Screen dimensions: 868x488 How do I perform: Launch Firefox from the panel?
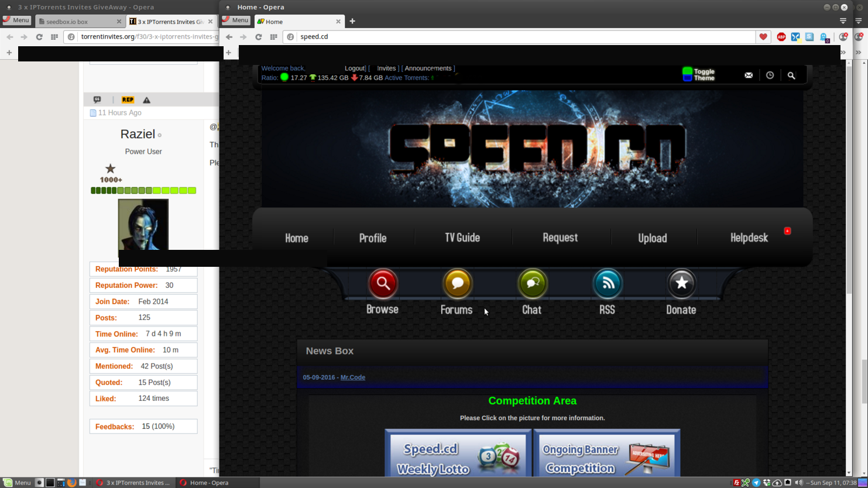coord(72,483)
